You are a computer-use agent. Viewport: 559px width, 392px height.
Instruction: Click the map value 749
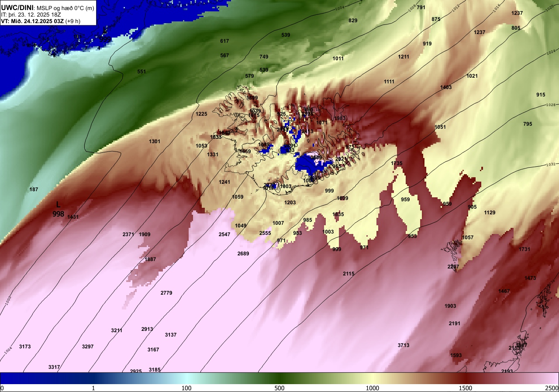click(264, 57)
